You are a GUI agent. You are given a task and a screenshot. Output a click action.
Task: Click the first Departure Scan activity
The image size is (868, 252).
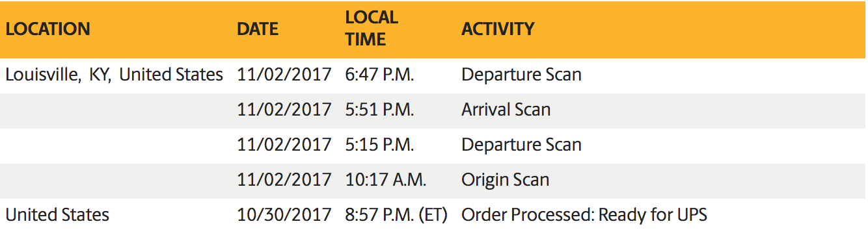(521, 75)
